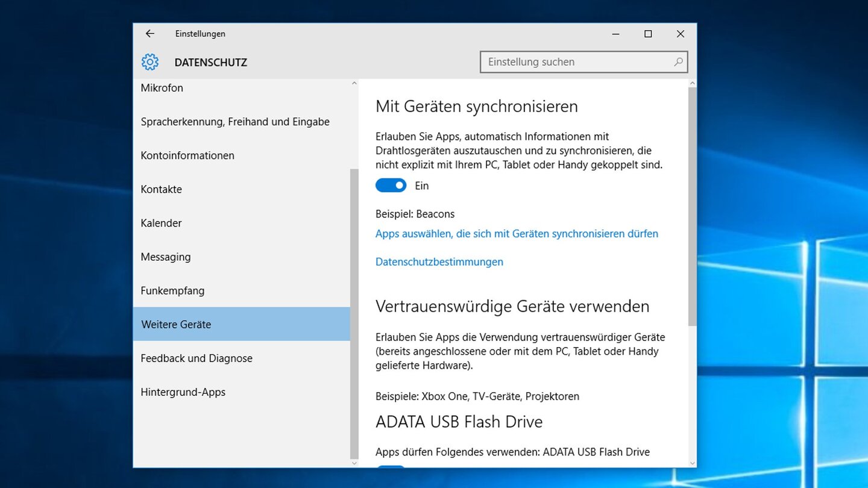Minimize the Einstellungen window
The height and width of the screenshot is (488, 868).
click(x=615, y=34)
